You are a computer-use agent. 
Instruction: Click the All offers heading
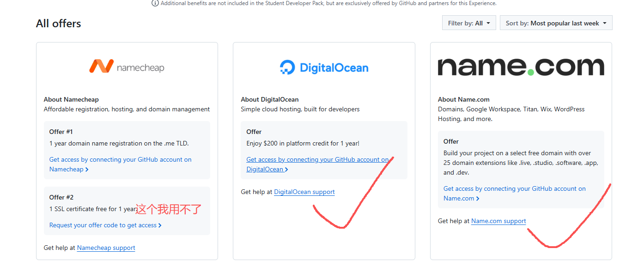[59, 24]
